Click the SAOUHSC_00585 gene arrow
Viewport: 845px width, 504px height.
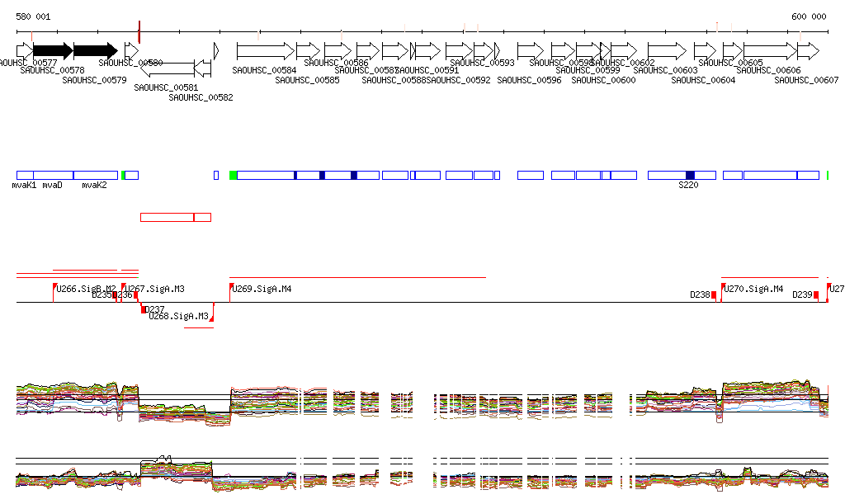coord(309,51)
